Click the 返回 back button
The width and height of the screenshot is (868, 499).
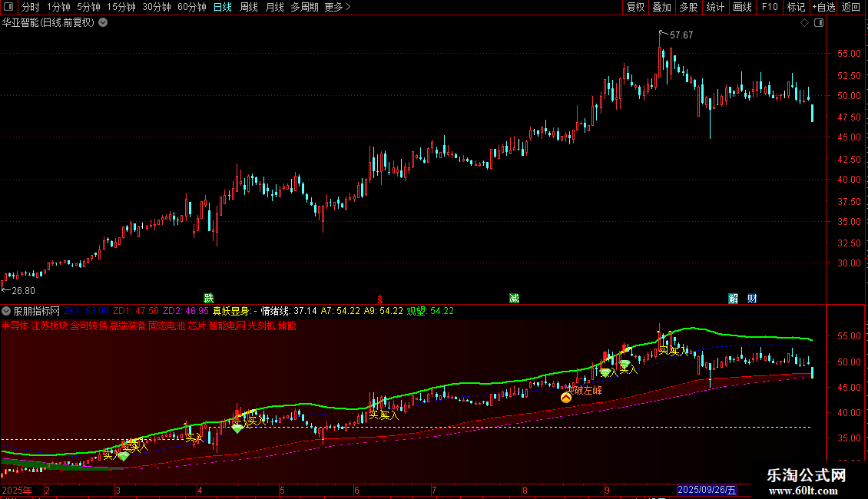coord(851,7)
